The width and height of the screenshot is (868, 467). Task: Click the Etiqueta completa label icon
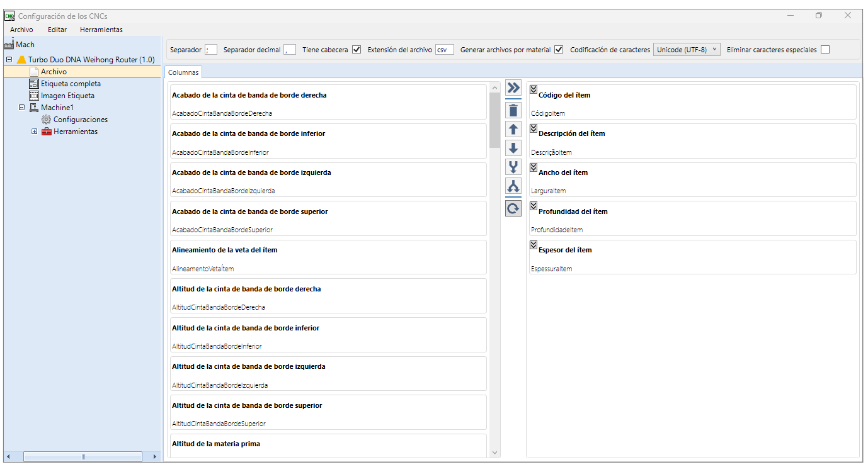[x=34, y=84]
